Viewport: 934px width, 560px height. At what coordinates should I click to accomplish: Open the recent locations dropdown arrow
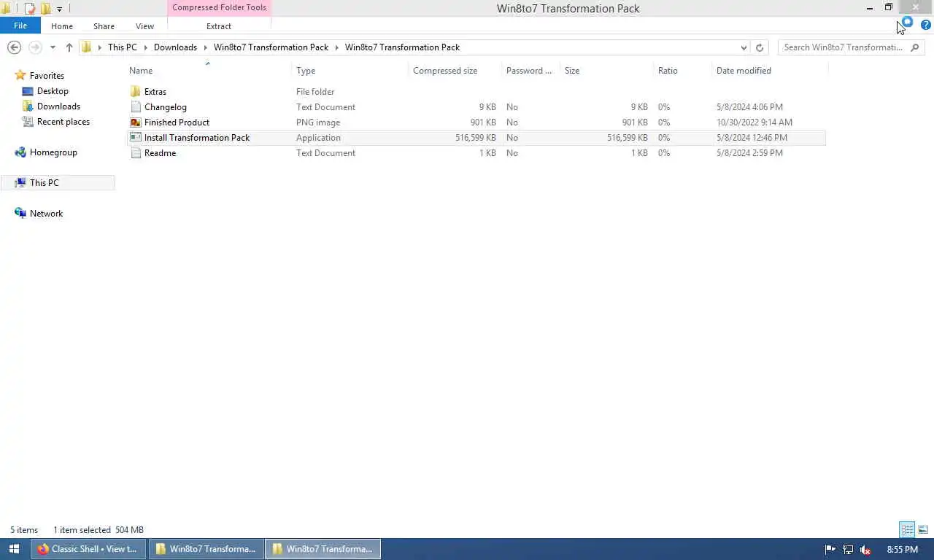53,47
